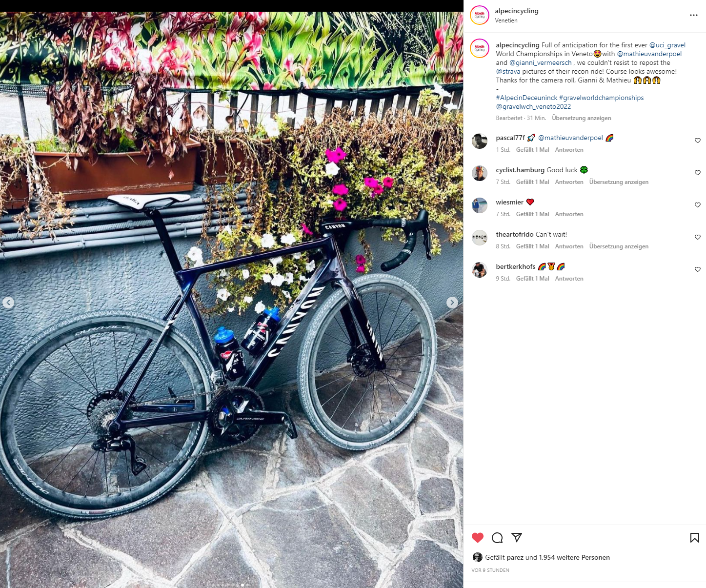This screenshot has height=588, width=706.
Task: Open alpecincycling profile avatar in header
Action: pyautogui.click(x=480, y=16)
